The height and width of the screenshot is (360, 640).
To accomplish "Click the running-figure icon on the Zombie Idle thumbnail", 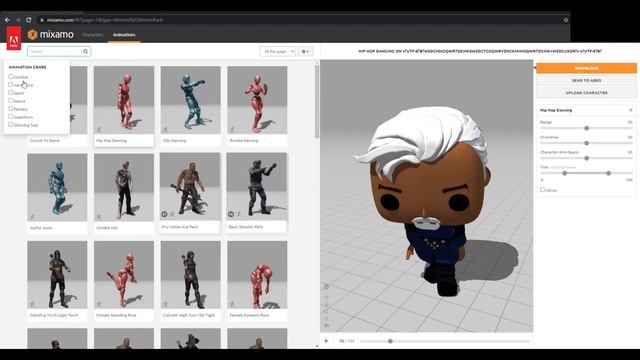I will [99, 217].
